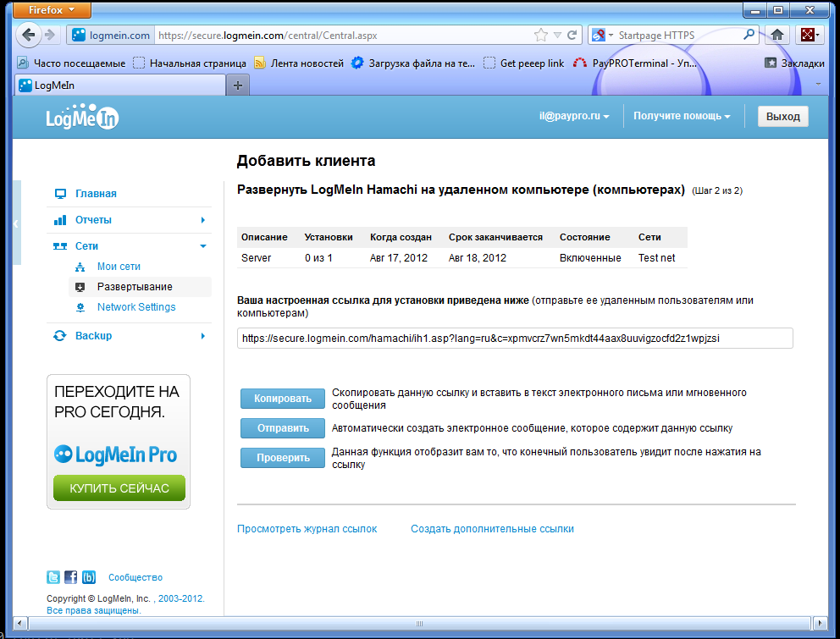Screen dimensions: 840x639
Task: Collapse sidebar using left edge arrow
Action: tap(16, 223)
